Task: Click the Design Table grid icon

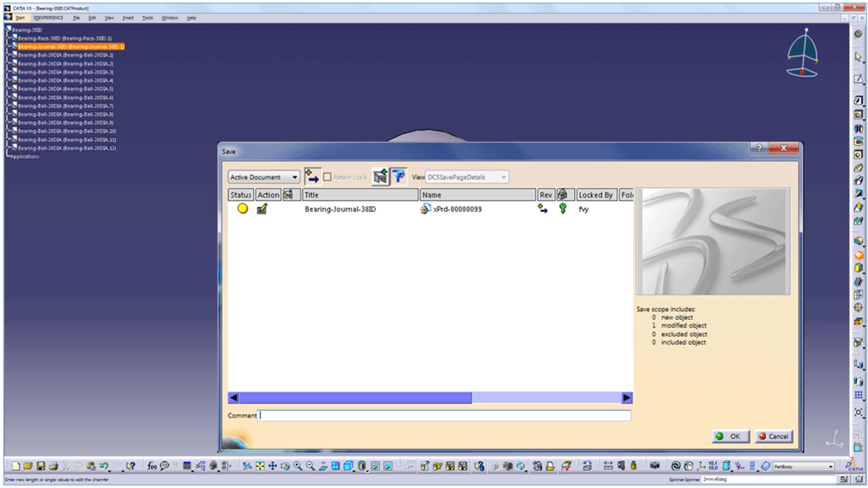Action: coord(187,466)
